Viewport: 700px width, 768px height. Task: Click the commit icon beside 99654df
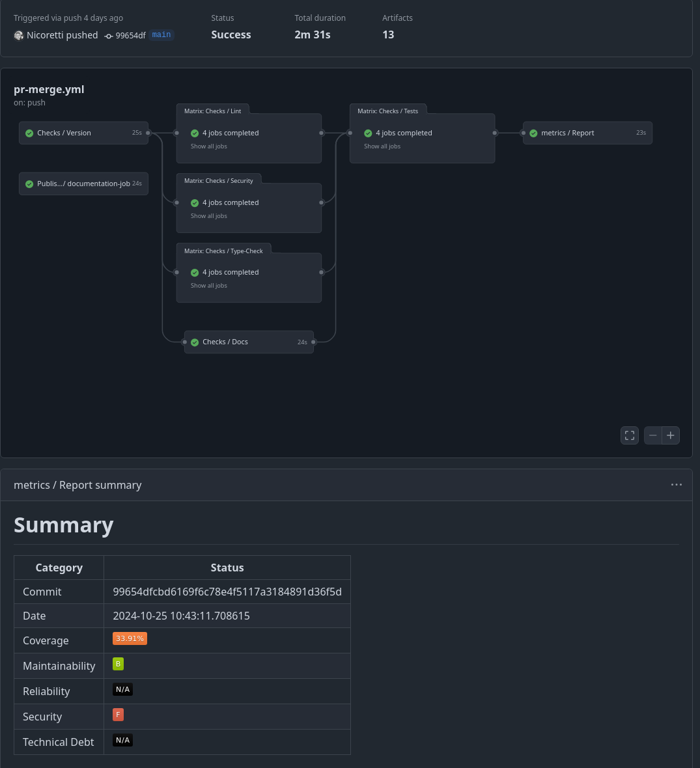pos(109,36)
